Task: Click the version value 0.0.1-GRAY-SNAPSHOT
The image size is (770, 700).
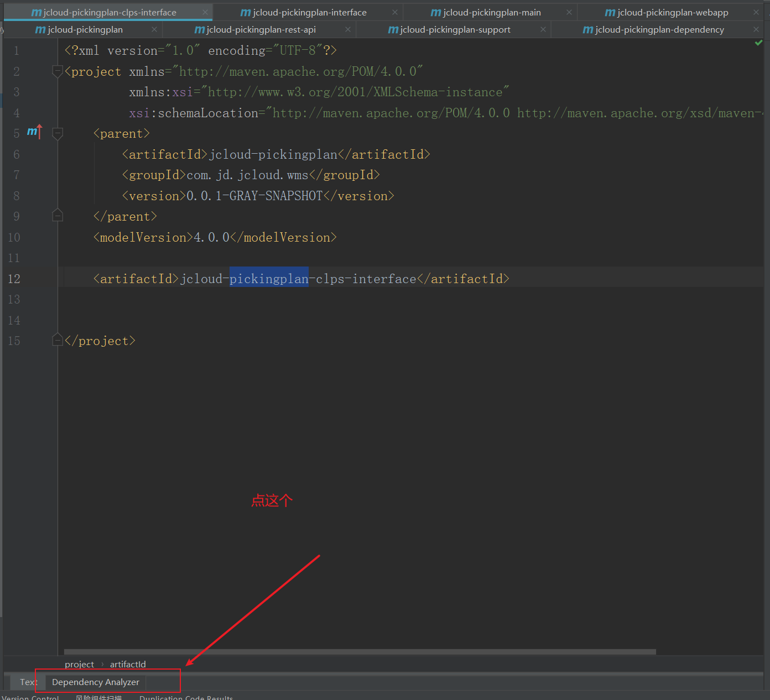Action: click(254, 196)
